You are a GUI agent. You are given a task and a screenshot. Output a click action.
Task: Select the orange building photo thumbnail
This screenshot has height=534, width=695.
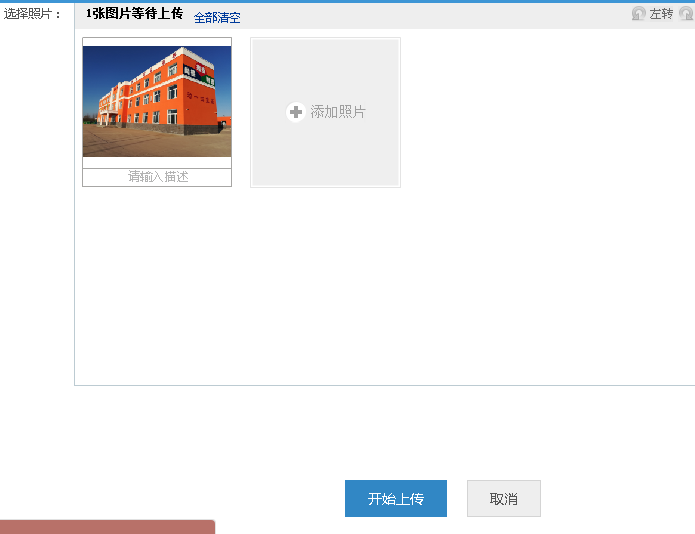tap(157, 101)
